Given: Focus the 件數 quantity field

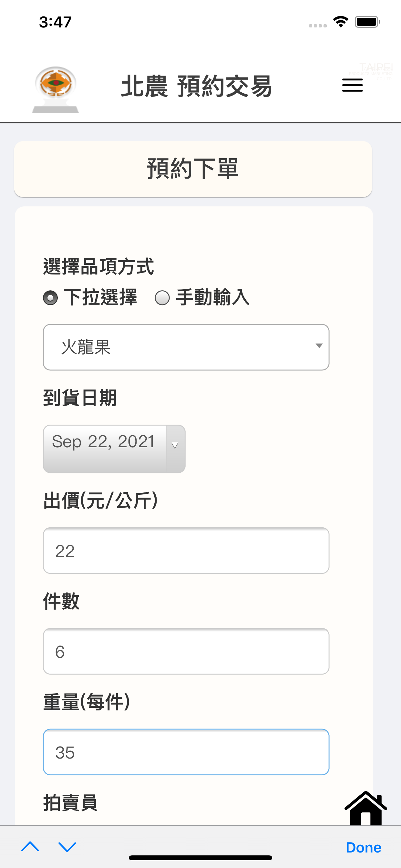Looking at the screenshot, I should click(x=186, y=651).
